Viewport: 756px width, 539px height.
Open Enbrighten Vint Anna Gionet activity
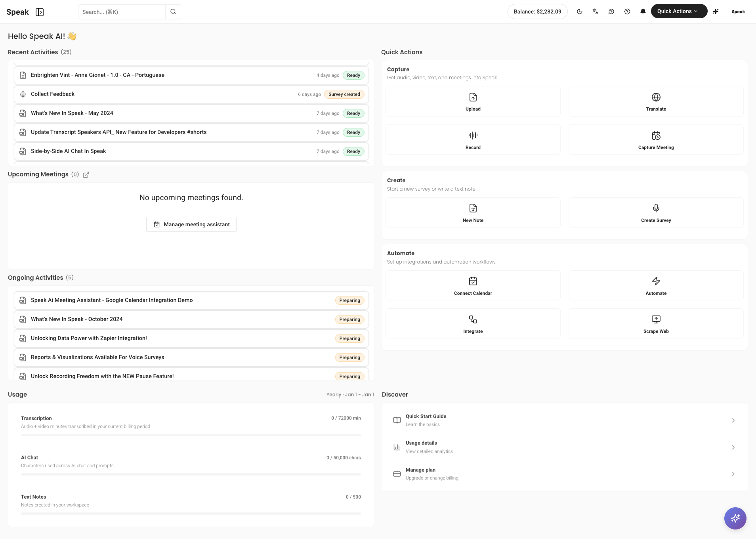[191, 75]
